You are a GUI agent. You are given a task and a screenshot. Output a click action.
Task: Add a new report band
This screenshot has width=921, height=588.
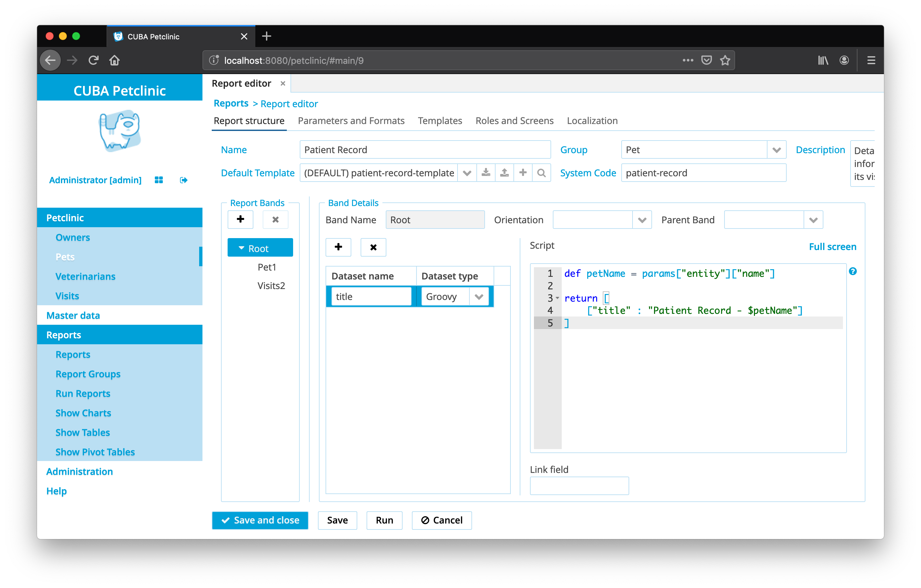tap(240, 220)
